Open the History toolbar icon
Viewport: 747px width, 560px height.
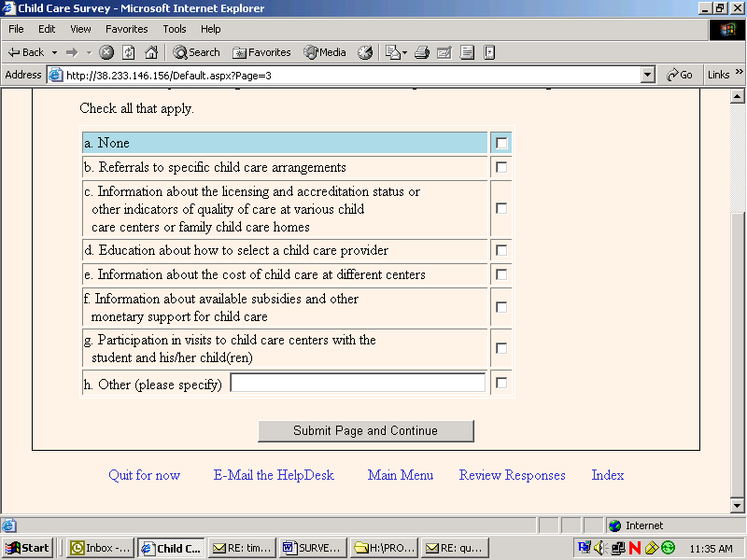click(365, 52)
